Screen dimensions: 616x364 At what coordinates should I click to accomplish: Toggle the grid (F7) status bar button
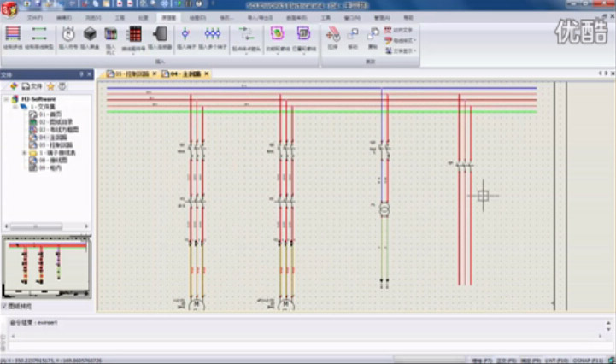482,361
